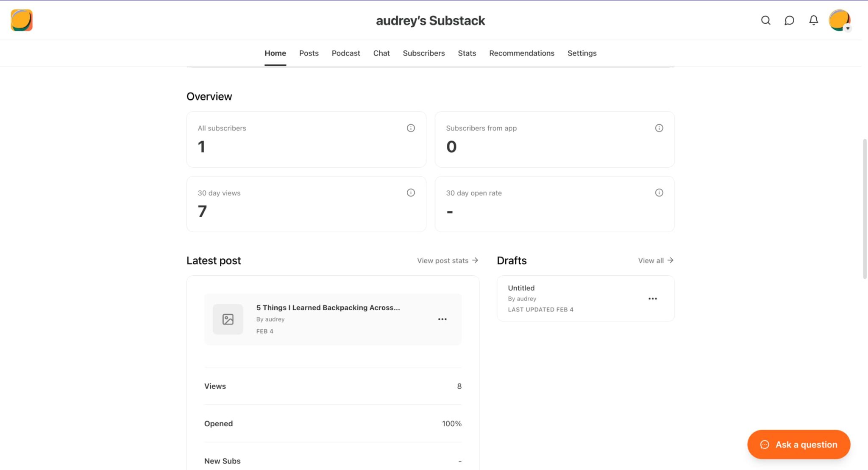Viewport: 868px width, 470px height.
Task: Open three-dot menu for Untitled draft
Action: (653, 299)
